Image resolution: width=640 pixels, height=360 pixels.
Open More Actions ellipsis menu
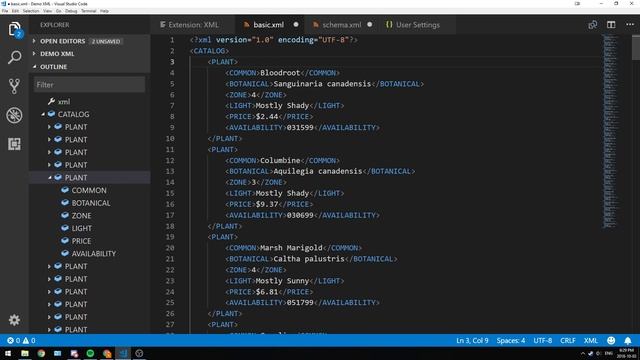(630, 25)
